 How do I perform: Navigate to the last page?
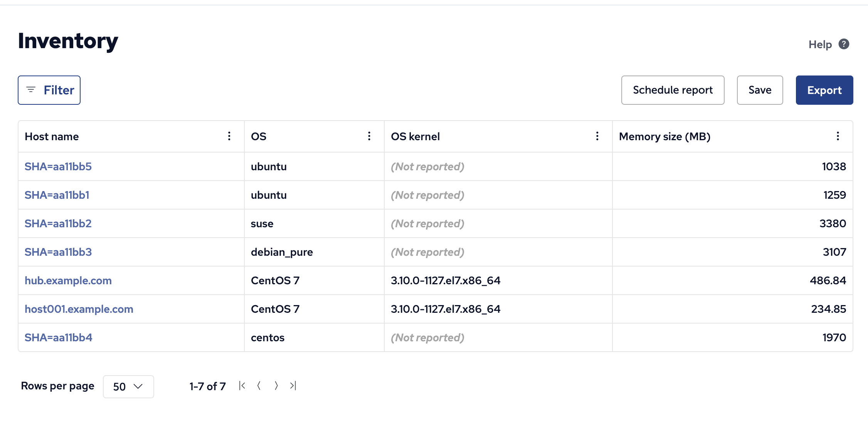pos(293,386)
